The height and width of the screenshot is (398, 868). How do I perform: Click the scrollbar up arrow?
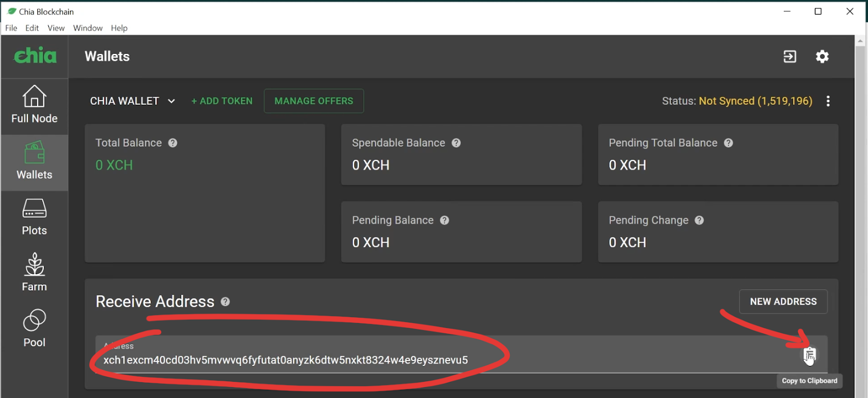pyautogui.click(x=860, y=41)
